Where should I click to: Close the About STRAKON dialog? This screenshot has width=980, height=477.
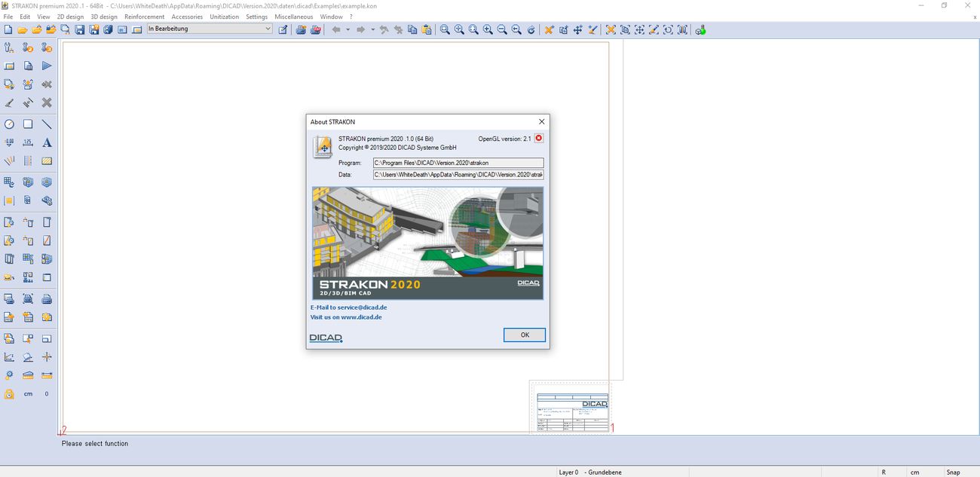tap(541, 121)
